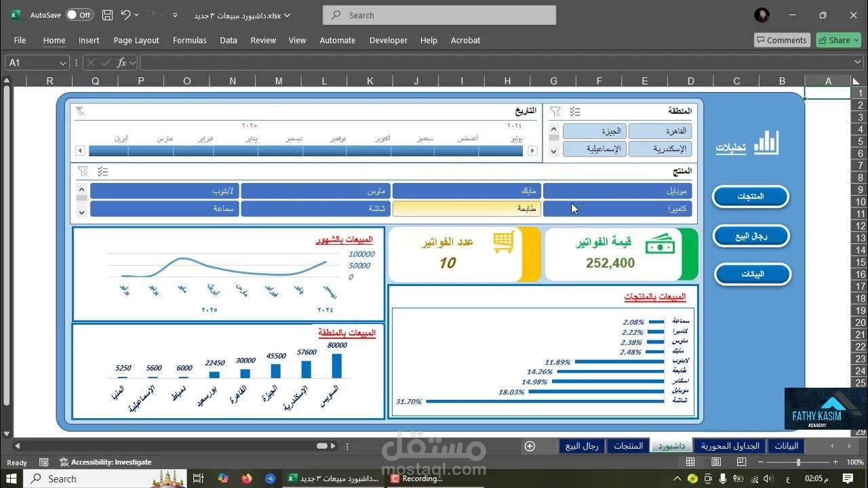
Task: Open Accessibility: Investigate in status bar
Action: click(106, 462)
